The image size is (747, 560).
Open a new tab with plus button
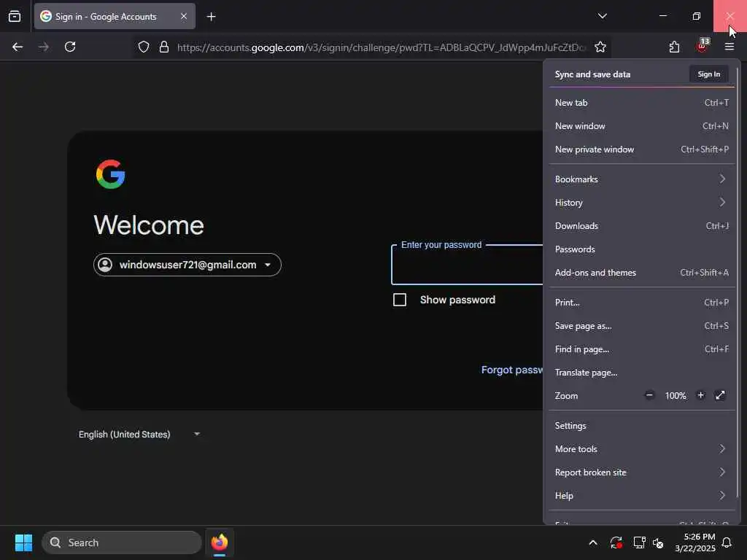tap(211, 17)
